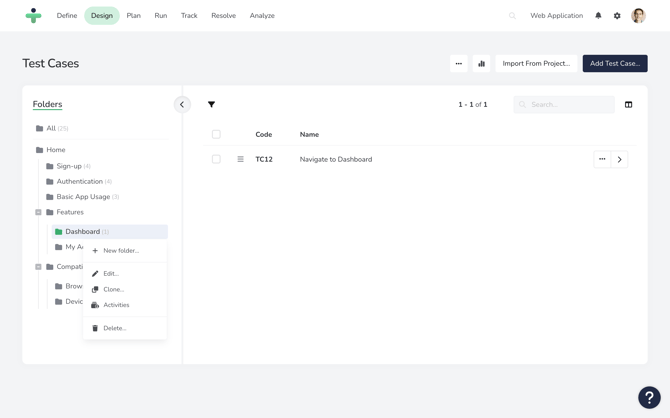Click the drag handle on TC12 row
The height and width of the screenshot is (418, 670).
(x=241, y=159)
